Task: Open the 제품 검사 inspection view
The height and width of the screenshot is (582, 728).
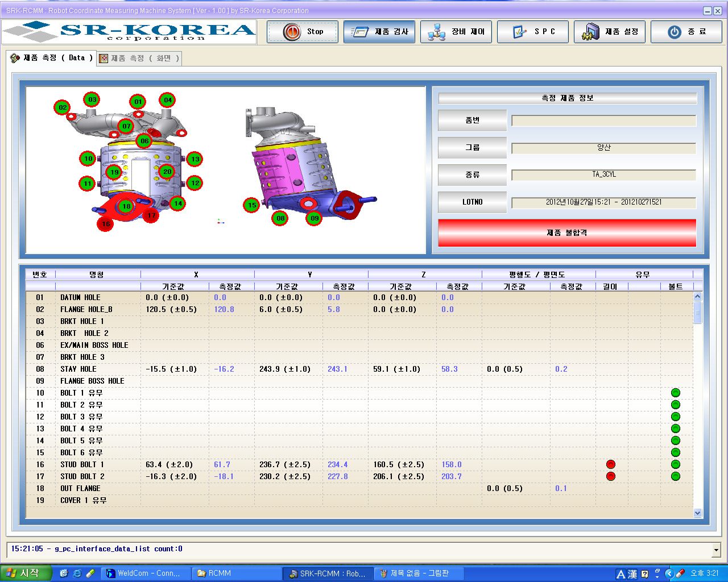Action: point(379,32)
